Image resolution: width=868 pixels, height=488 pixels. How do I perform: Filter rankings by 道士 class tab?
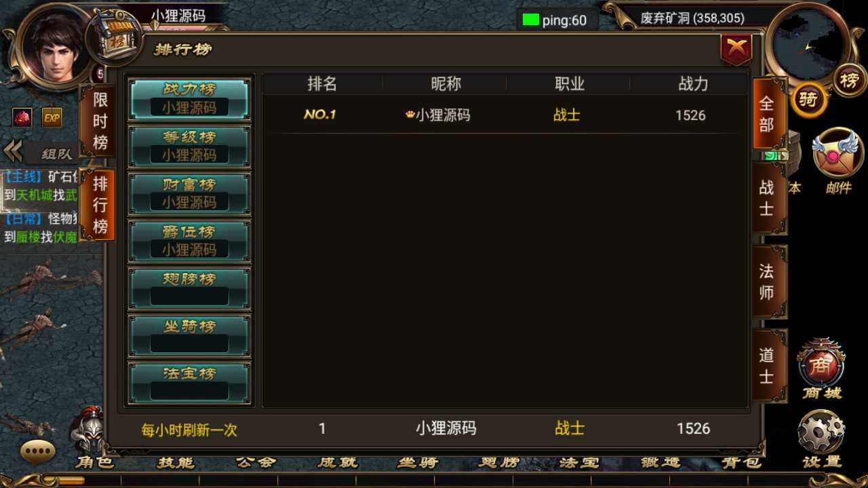pyautogui.click(x=769, y=366)
